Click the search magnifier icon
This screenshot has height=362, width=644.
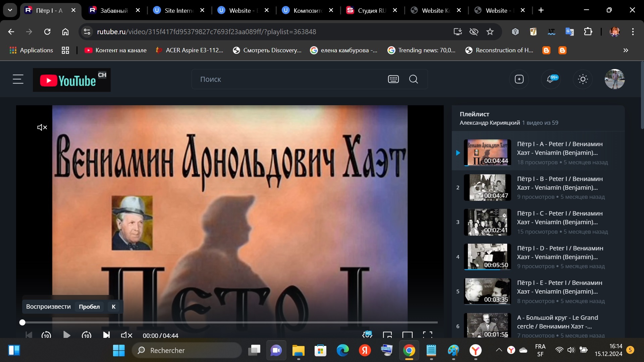pyautogui.click(x=414, y=79)
